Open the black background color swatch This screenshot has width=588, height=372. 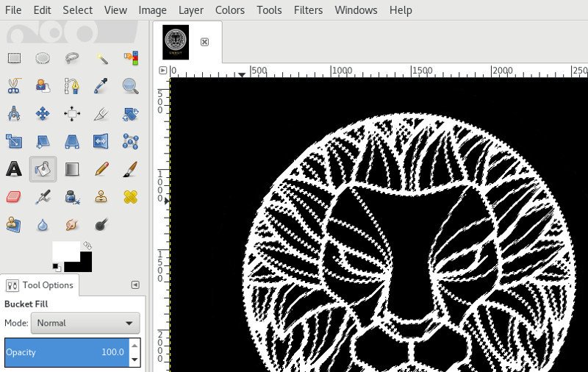pos(83,265)
